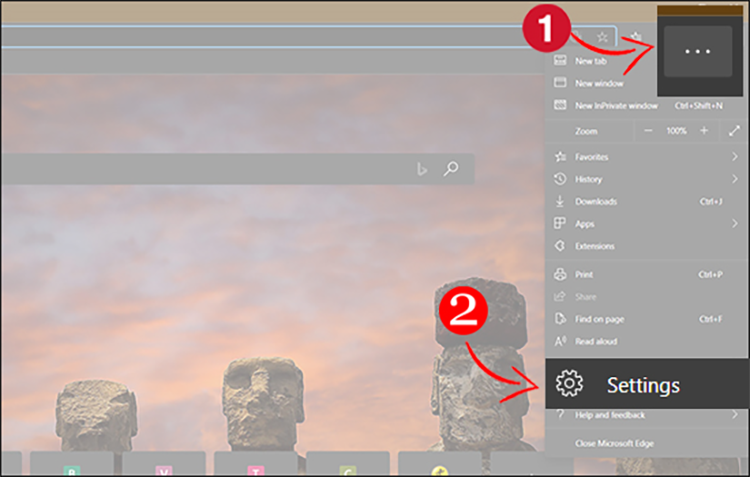This screenshot has height=477, width=750.
Task: Click the new tab page search box
Action: point(238,169)
